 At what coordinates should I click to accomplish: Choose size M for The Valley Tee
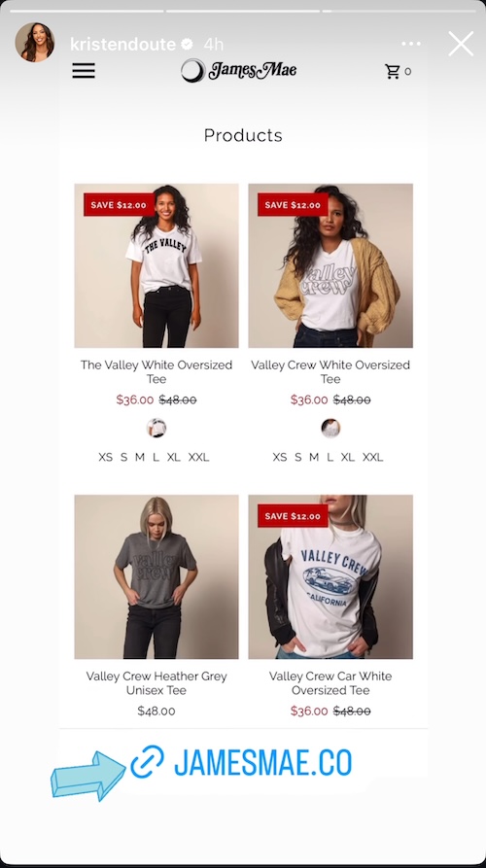click(x=140, y=457)
